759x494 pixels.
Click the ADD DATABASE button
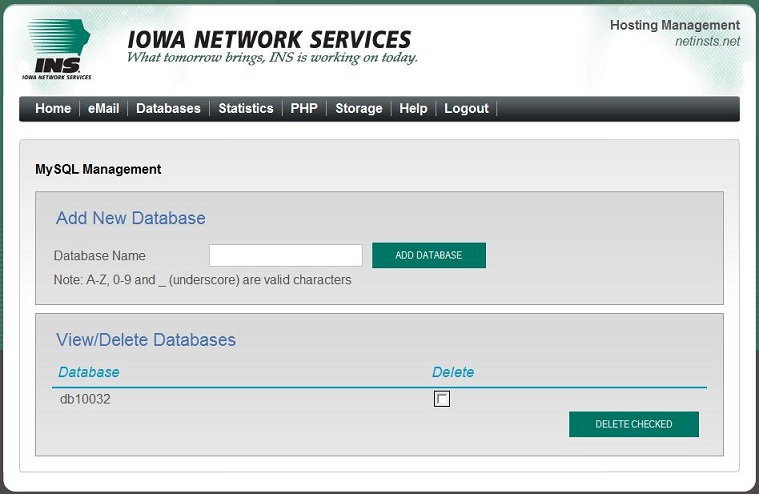[429, 255]
